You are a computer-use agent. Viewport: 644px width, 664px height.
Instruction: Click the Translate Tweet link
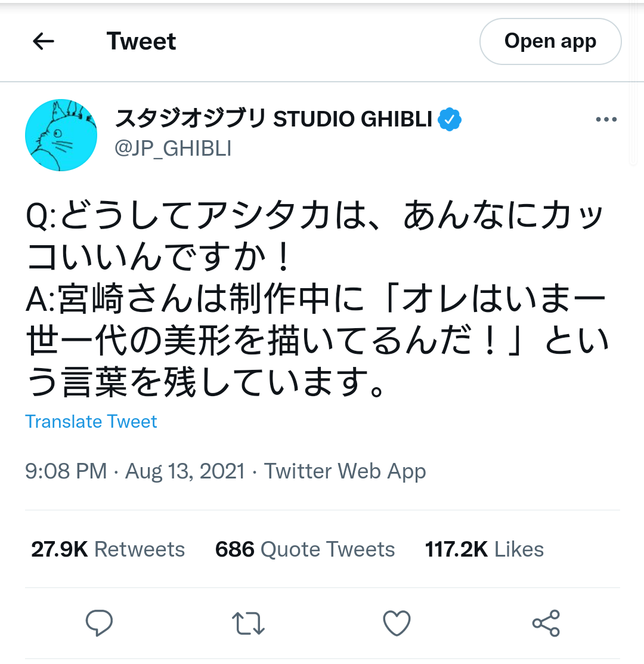pos(91,422)
